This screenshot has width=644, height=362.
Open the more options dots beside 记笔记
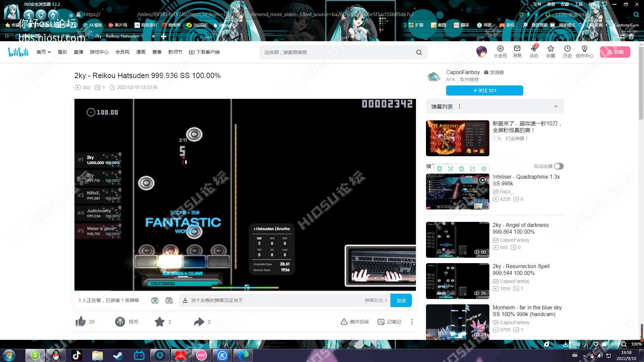point(412,322)
